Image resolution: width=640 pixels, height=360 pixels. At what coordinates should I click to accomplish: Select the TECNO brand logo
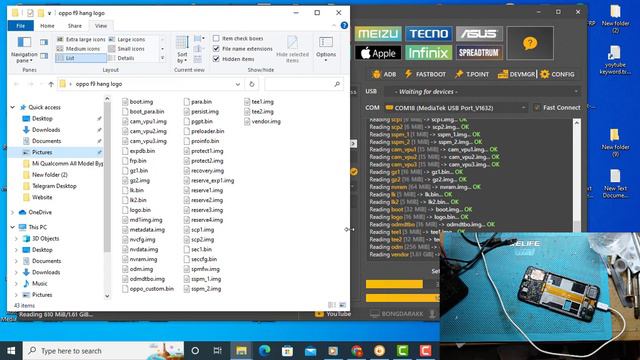point(429,33)
